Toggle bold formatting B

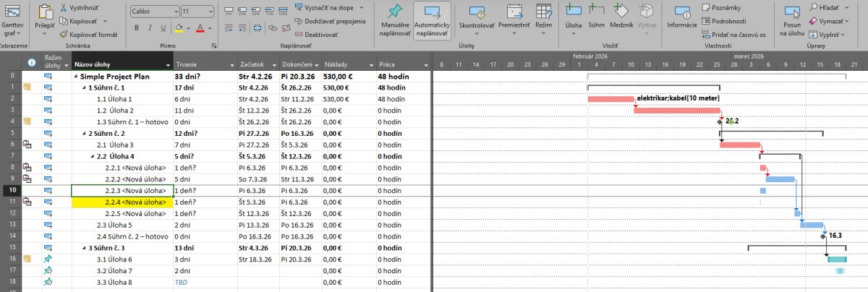(x=137, y=28)
